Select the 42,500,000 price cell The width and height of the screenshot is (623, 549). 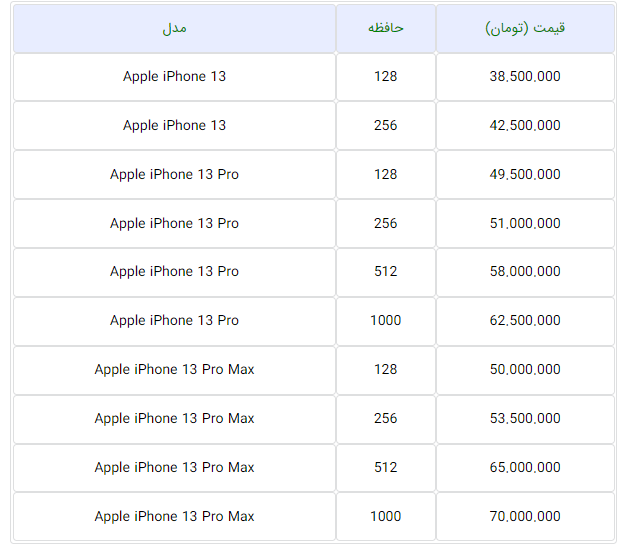pyautogui.click(x=525, y=126)
